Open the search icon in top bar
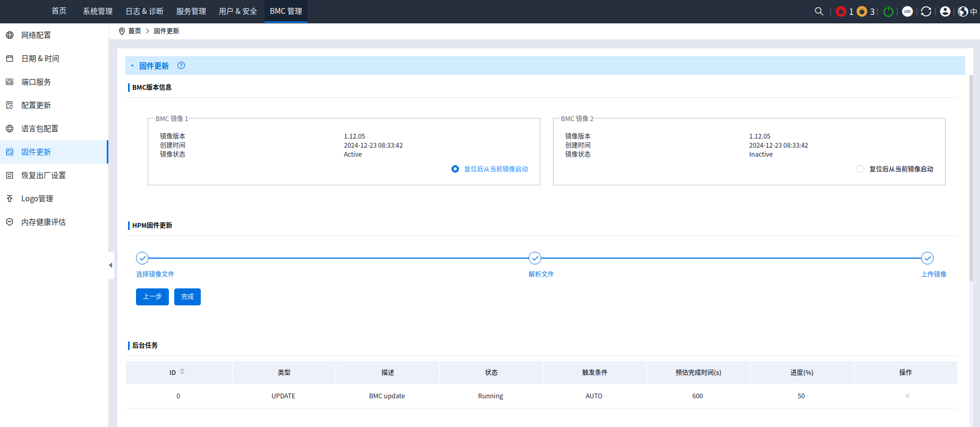 [819, 11]
